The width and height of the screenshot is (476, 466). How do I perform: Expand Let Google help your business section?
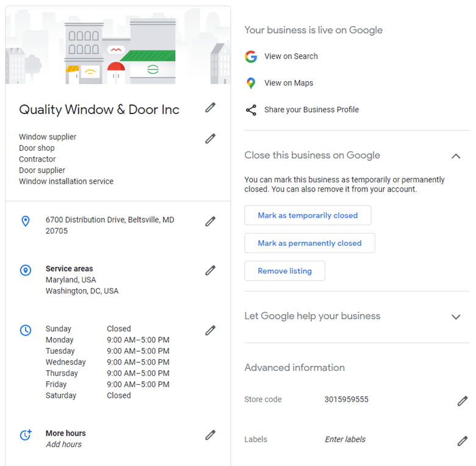[x=456, y=317]
